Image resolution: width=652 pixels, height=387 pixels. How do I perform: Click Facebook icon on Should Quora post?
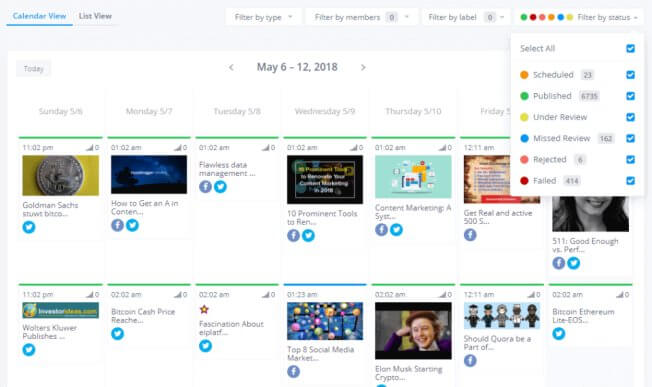pos(470,360)
